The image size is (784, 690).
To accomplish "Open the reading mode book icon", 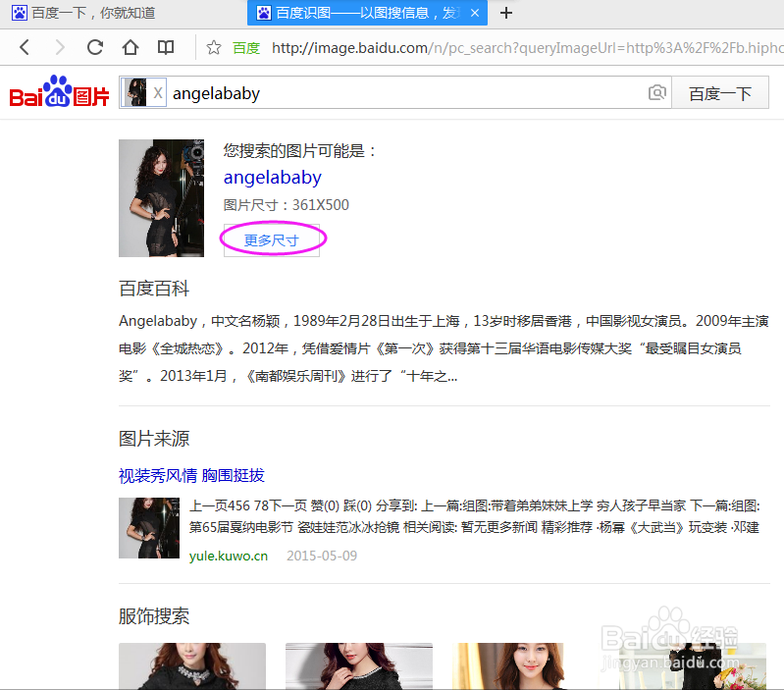I will [x=166, y=47].
